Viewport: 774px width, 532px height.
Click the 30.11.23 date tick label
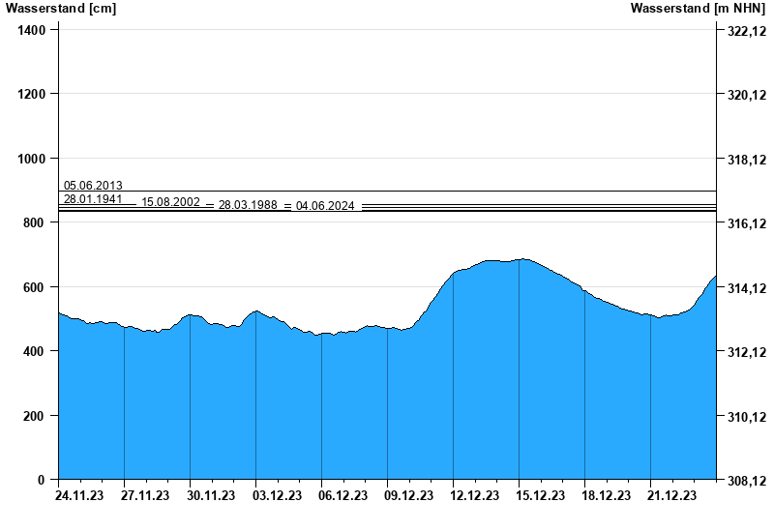click(211, 496)
